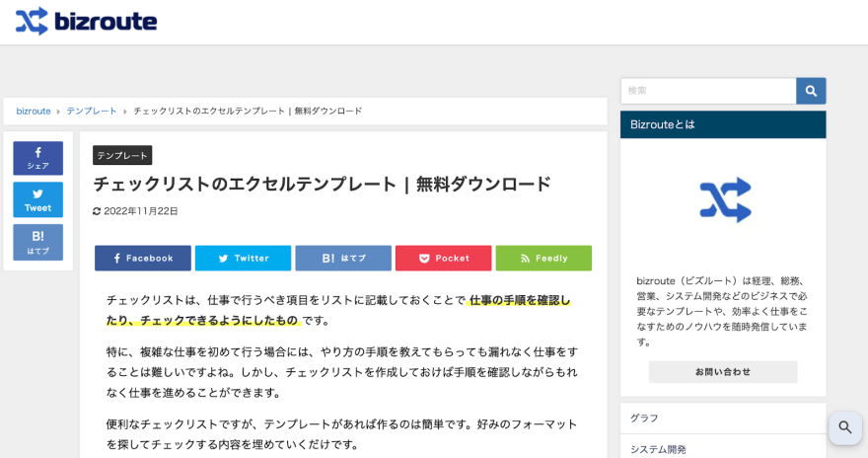Screen dimensions: 868x458
Task: Go to bizroute breadcrumb home link
Action: (x=34, y=112)
